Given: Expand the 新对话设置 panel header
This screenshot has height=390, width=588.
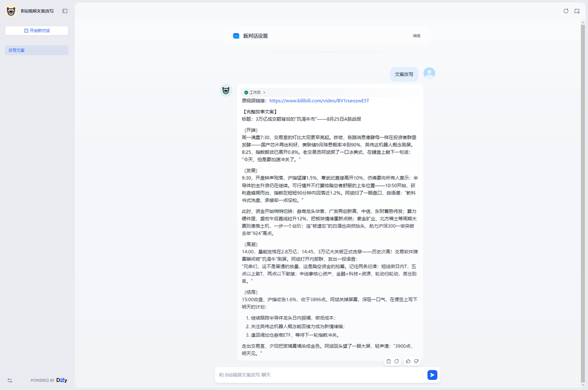Looking at the screenshot, I should tap(255, 36).
